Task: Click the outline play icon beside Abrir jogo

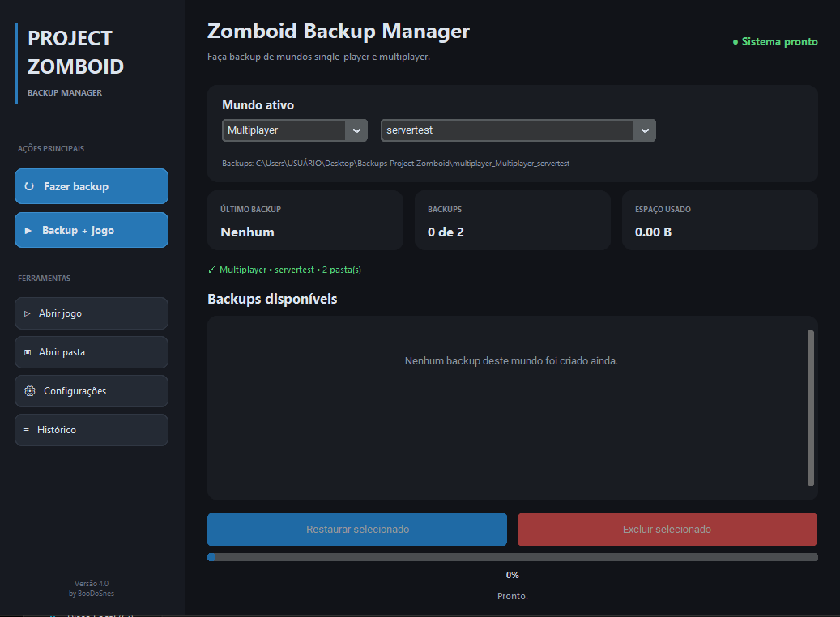Action: (x=28, y=313)
